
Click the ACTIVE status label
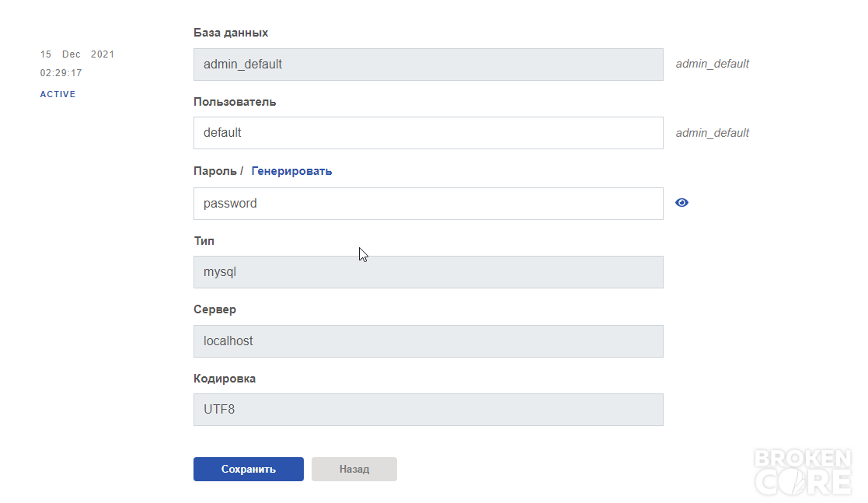[x=58, y=94]
